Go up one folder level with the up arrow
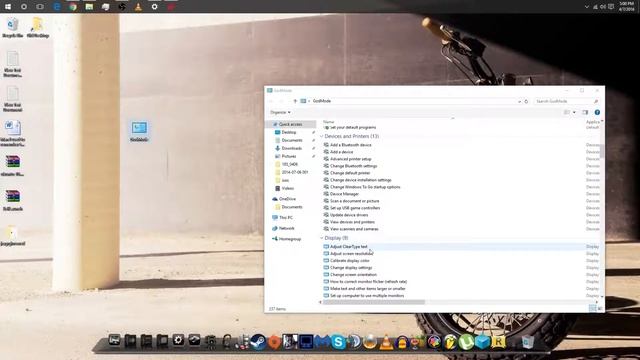640x360 pixels. (295, 101)
